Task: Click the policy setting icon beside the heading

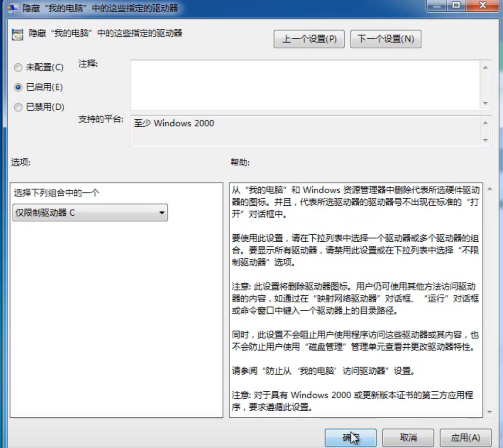Action: (17, 35)
